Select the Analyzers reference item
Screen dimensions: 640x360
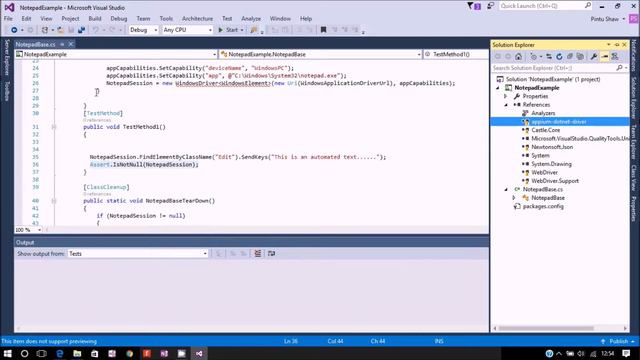coord(543,113)
